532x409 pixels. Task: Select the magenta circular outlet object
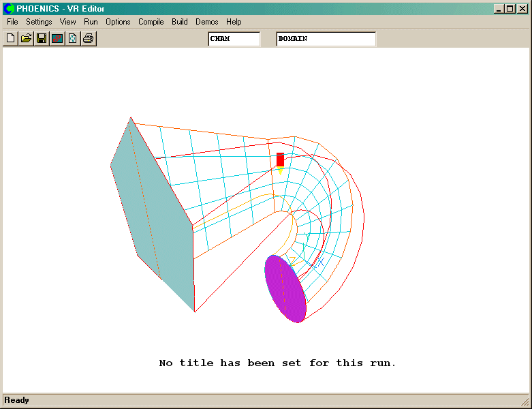(x=285, y=288)
